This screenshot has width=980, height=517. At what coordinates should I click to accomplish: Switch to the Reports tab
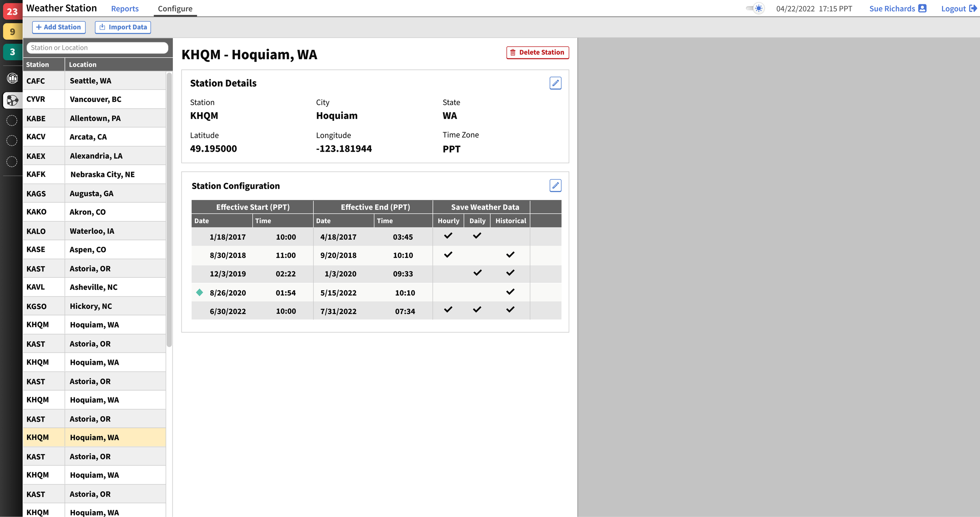point(125,9)
